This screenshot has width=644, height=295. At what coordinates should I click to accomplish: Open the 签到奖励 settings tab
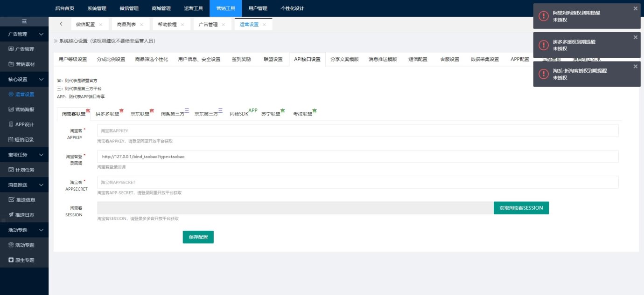(241, 59)
